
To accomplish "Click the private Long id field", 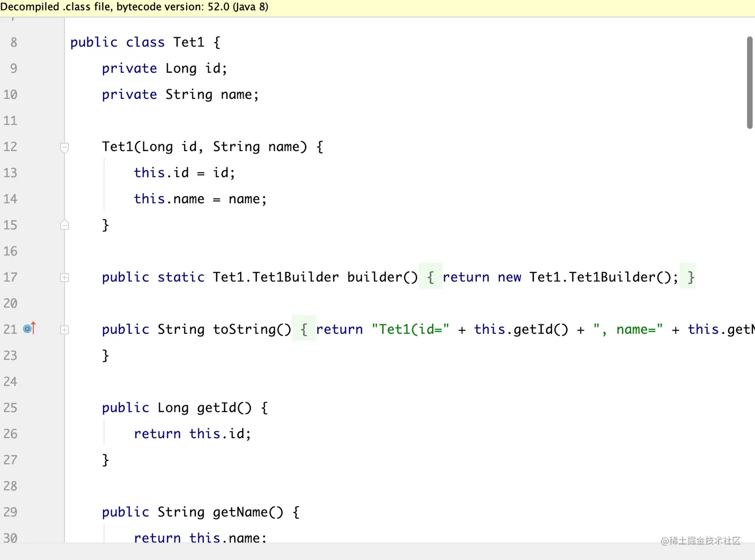I will coord(164,68).
